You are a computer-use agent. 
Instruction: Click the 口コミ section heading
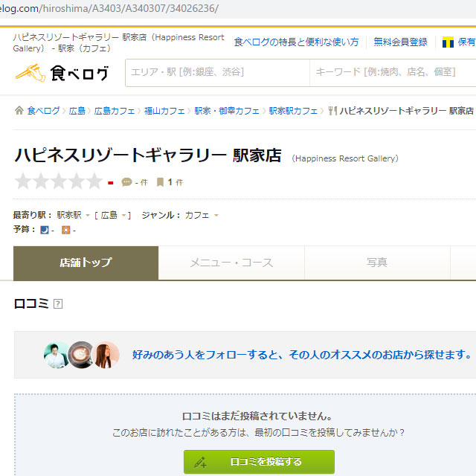coord(31,303)
